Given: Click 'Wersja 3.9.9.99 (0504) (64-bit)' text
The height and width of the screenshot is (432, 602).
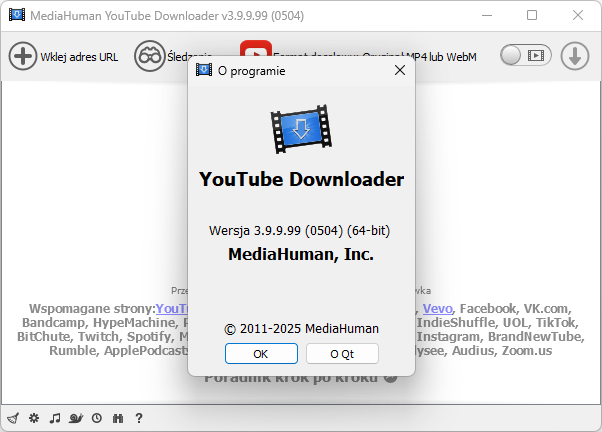Looking at the screenshot, I should click(299, 230).
